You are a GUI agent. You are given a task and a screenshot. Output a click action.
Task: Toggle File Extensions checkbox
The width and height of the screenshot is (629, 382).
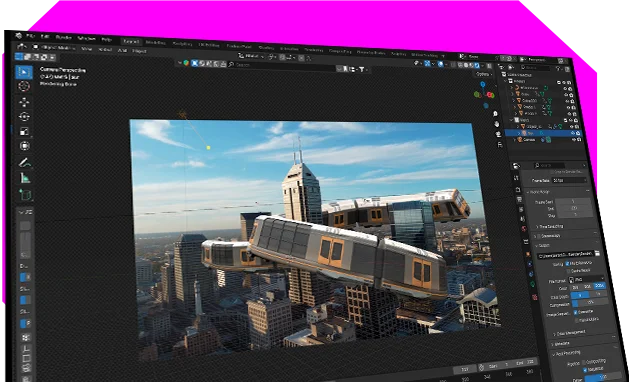point(567,264)
